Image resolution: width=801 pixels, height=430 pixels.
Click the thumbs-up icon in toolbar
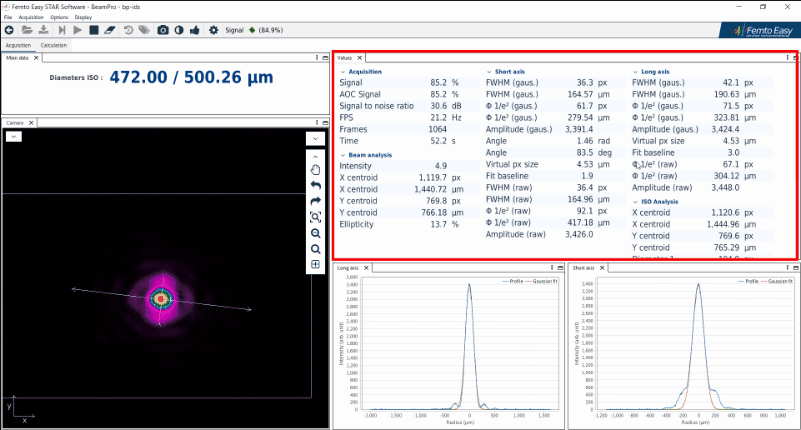195,31
